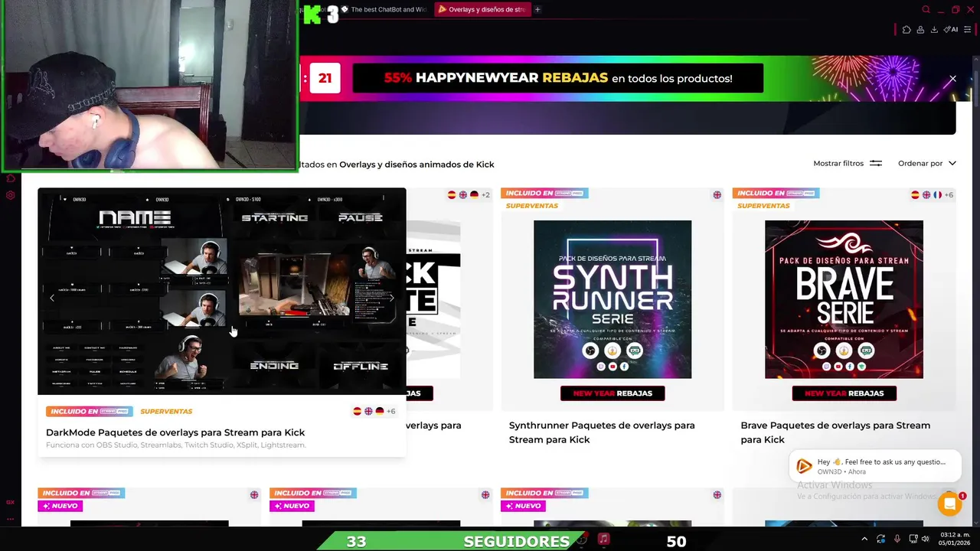The width and height of the screenshot is (980, 551).
Task: Go to next DarkMode preview image
Action: tap(391, 298)
